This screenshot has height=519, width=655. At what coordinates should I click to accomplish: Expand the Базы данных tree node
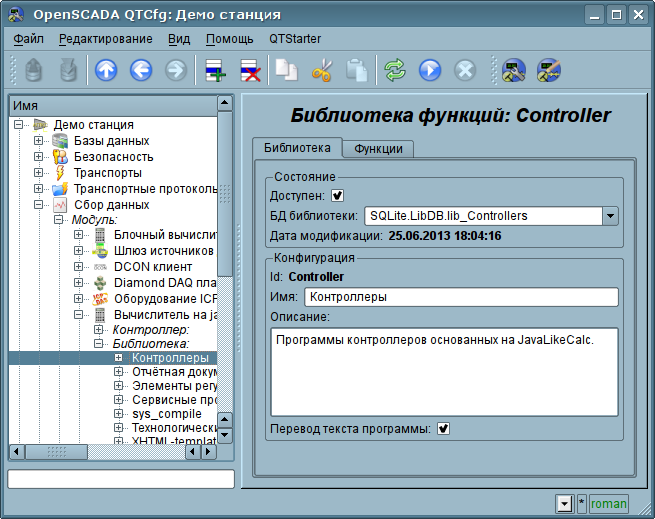click(x=39, y=141)
